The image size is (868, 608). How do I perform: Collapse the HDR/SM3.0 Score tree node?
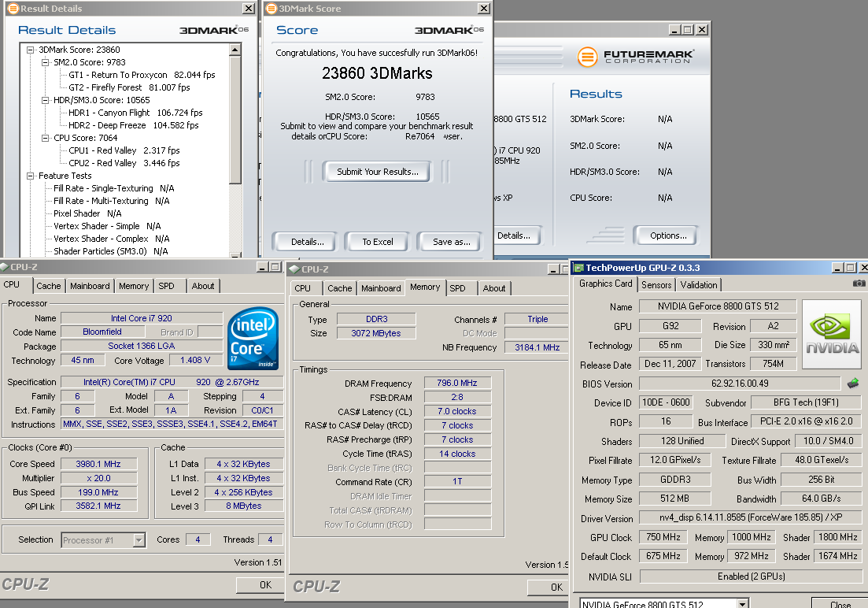coord(46,100)
